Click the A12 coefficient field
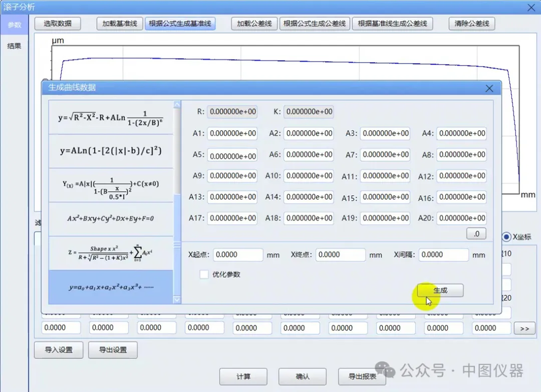 click(x=462, y=176)
